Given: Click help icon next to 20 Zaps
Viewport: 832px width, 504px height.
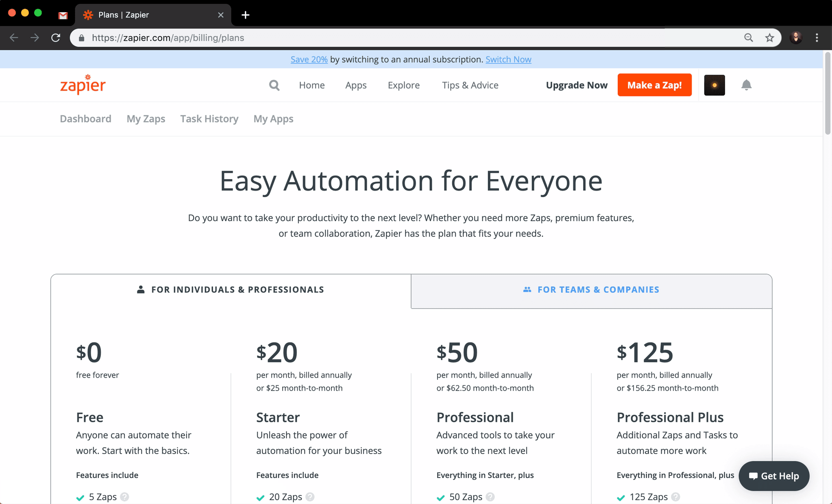Looking at the screenshot, I should click(310, 497).
